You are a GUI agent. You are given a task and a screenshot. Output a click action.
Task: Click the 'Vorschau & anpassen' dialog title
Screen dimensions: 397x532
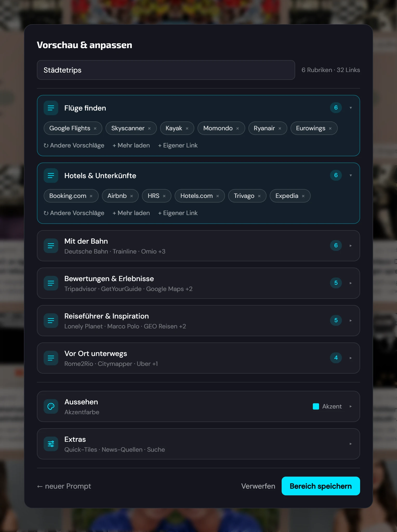tap(84, 45)
